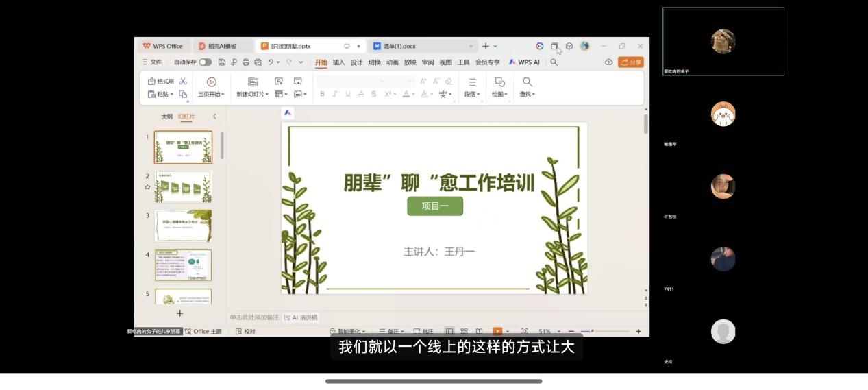Click the zoom in plus icon in status bar
The width and height of the screenshot is (868, 390).
[638, 331]
